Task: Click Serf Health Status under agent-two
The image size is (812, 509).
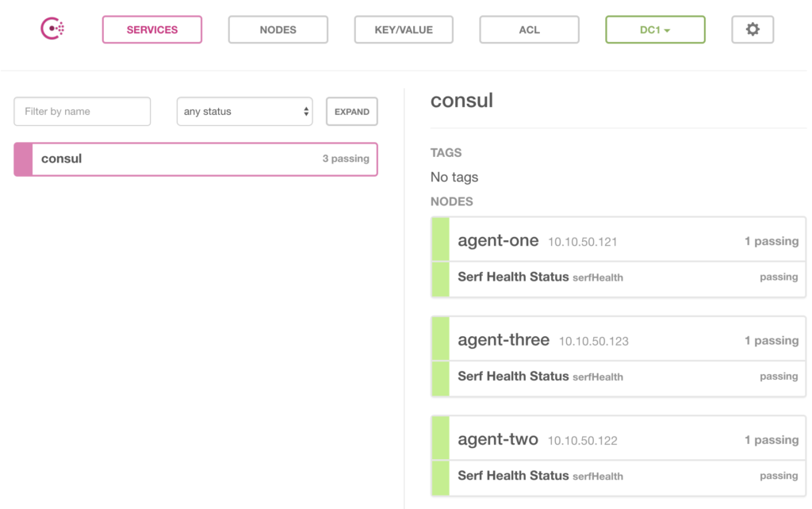Action: pos(513,476)
